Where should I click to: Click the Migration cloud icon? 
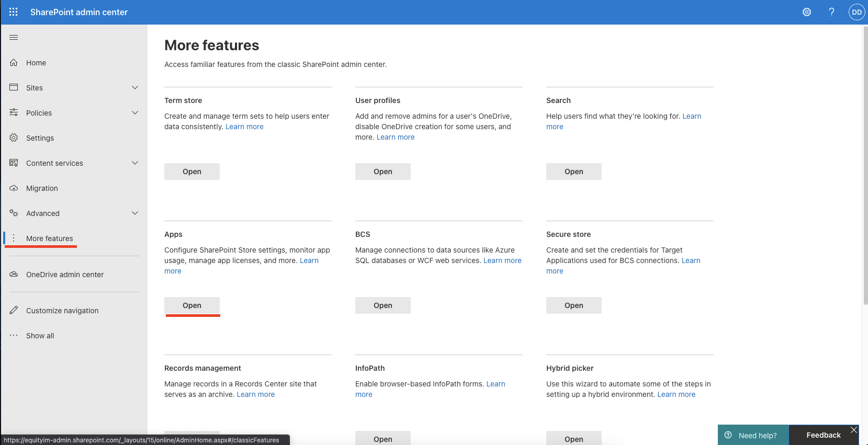[14, 188]
